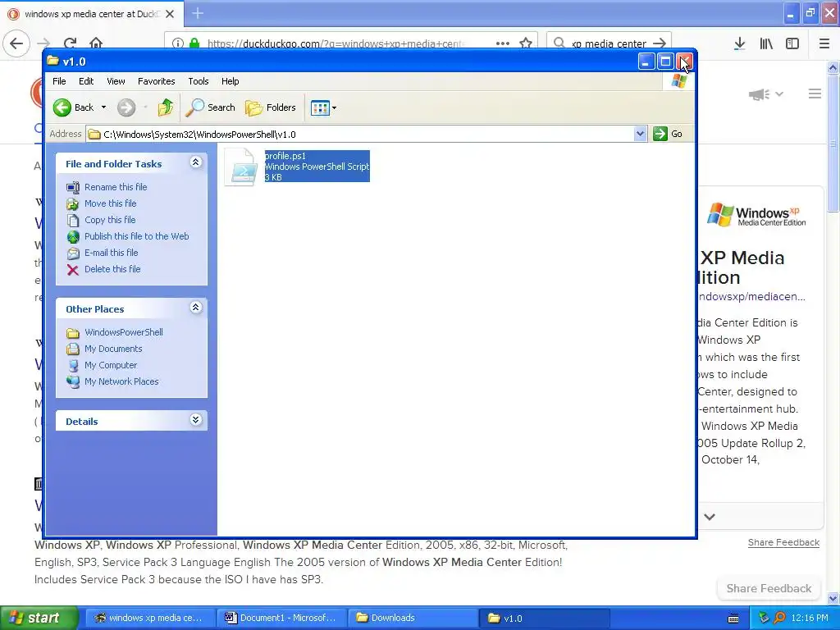Toggle the Folders pane button

[x=271, y=107]
